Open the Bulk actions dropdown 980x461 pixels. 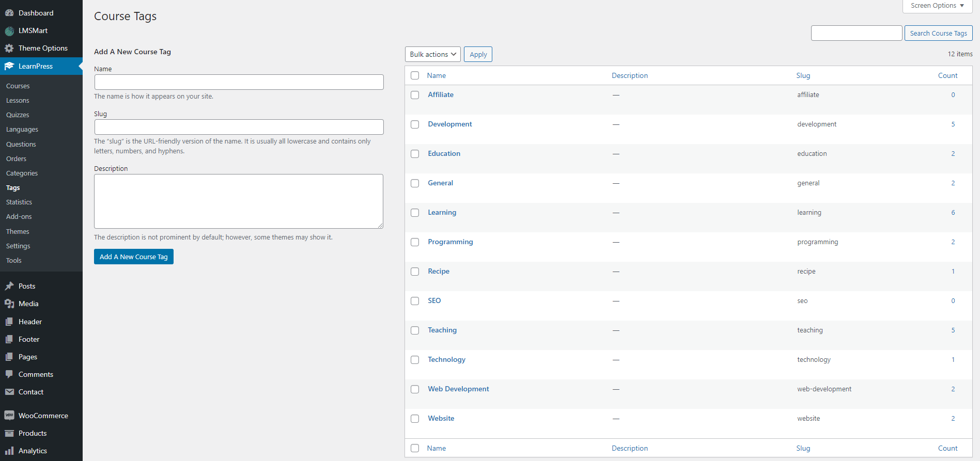433,54
